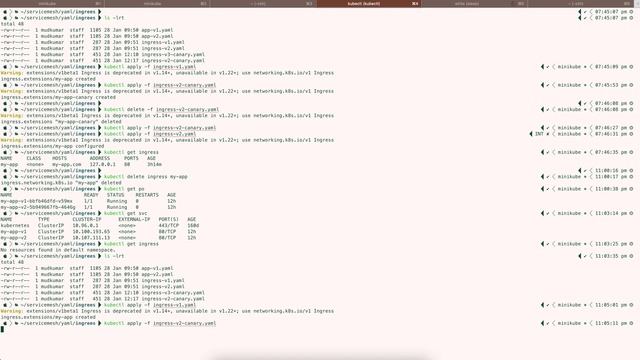Viewport: 640px width, 360px height.
Task: Click the 'No resources found in default namespace.' message
Action: coord(58,250)
